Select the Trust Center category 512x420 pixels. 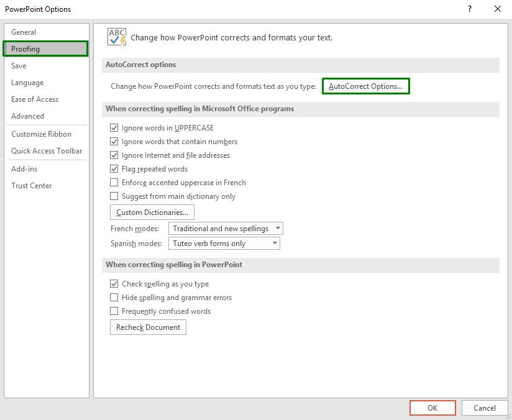(x=31, y=185)
